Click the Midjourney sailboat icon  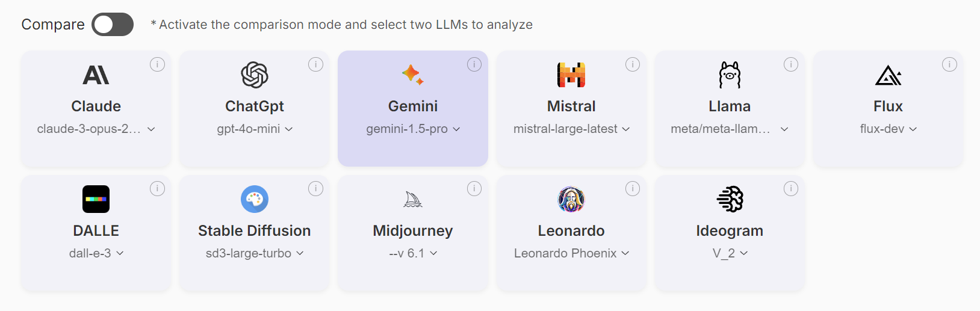coord(413,199)
